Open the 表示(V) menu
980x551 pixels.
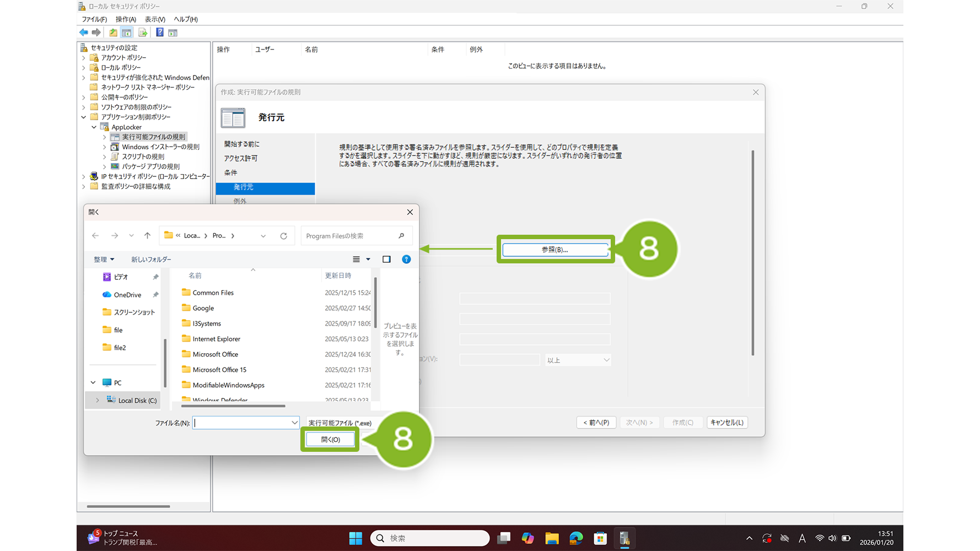click(x=155, y=19)
